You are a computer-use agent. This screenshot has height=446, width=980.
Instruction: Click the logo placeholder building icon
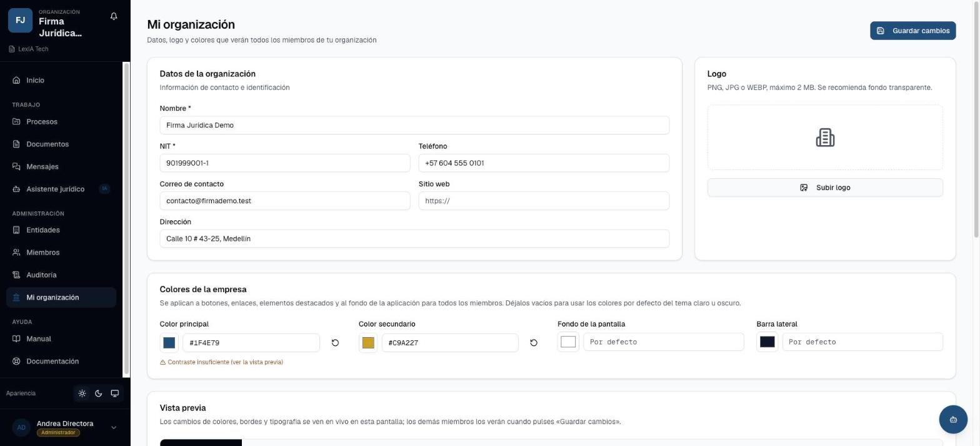point(825,138)
